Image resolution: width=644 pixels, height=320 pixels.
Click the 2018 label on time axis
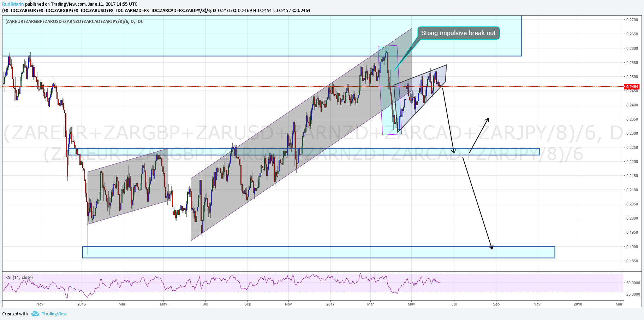coord(578,304)
